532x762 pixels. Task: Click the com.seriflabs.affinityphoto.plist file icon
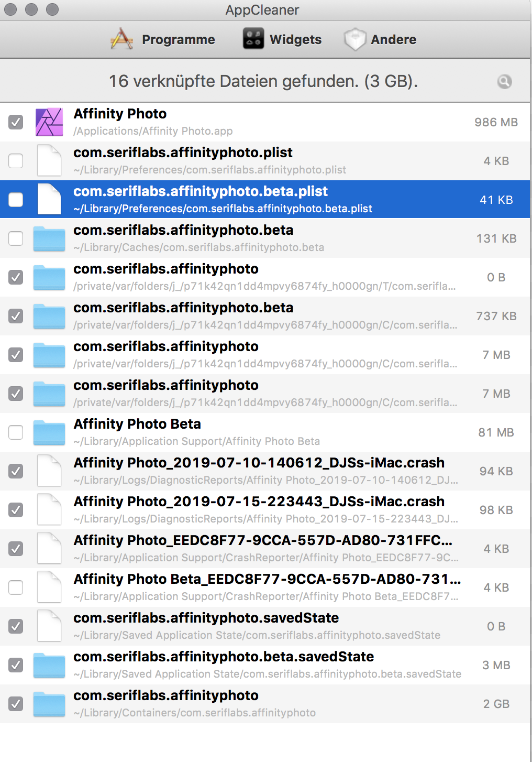pos(49,161)
